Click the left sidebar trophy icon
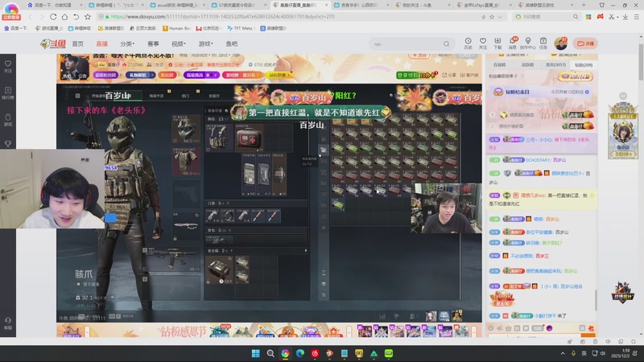The width and height of the screenshot is (644, 362). point(8,144)
